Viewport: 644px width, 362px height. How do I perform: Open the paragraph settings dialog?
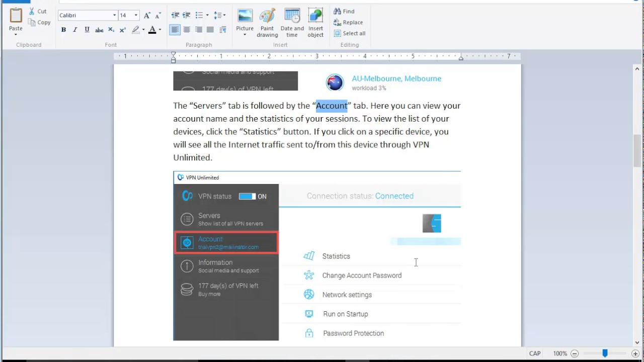(223, 30)
